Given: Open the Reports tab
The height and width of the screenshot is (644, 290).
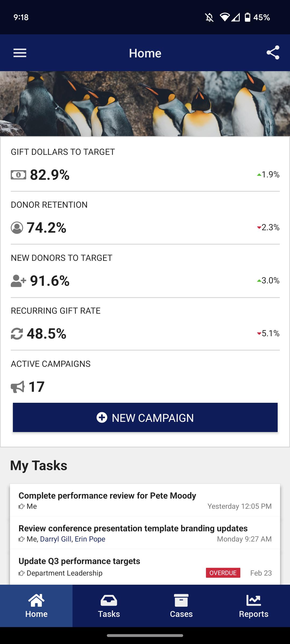Looking at the screenshot, I should click(x=254, y=606).
